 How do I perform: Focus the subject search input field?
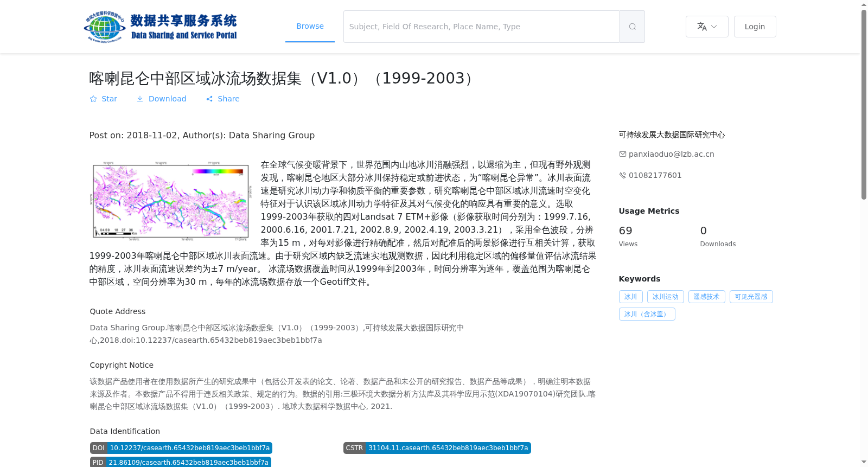click(481, 27)
